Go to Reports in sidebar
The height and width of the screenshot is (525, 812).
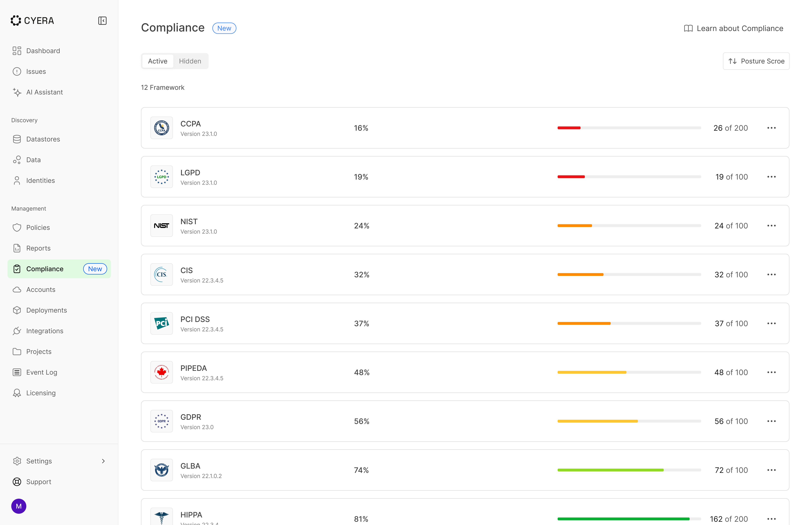pyautogui.click(x=38, y=248)
